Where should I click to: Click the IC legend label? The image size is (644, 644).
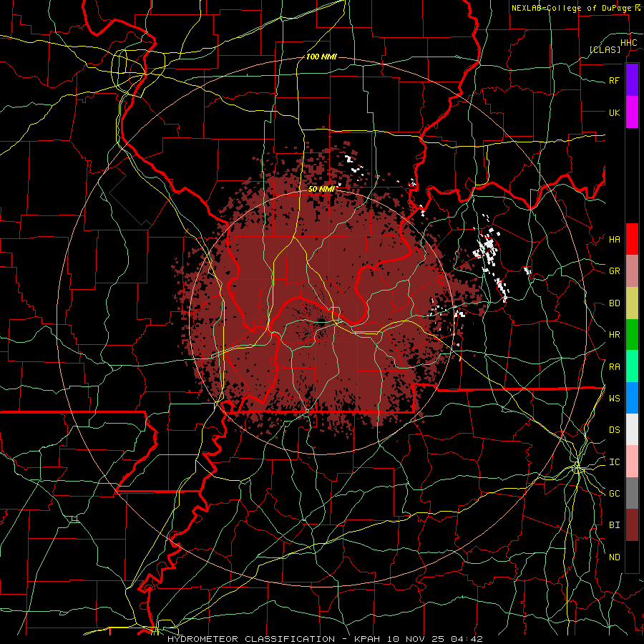(x=614, y=462)
